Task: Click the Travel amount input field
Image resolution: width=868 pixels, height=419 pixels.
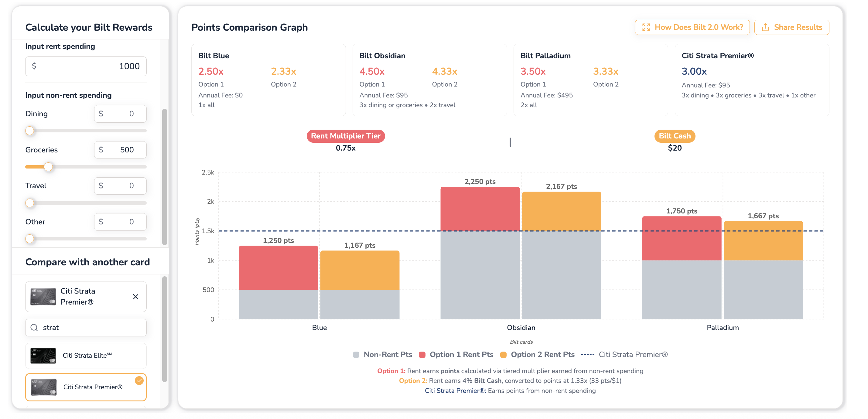Action: [x=120, y=186]
